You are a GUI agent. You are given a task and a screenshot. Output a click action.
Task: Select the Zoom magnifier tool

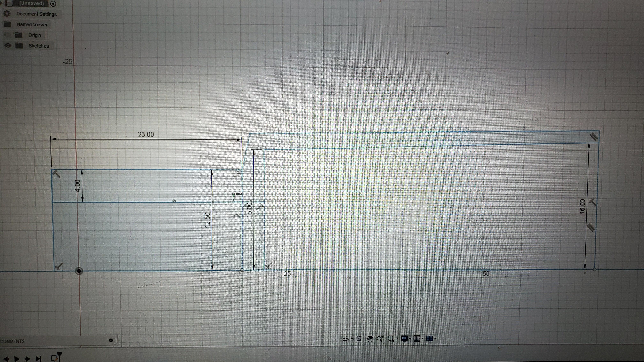pyautogui.click(x=380, y=339)
